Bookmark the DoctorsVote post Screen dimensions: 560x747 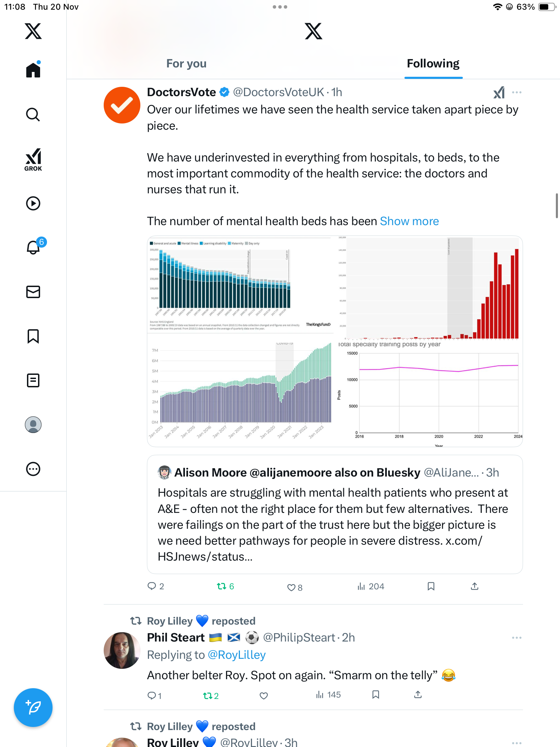[x=431, y=587]
